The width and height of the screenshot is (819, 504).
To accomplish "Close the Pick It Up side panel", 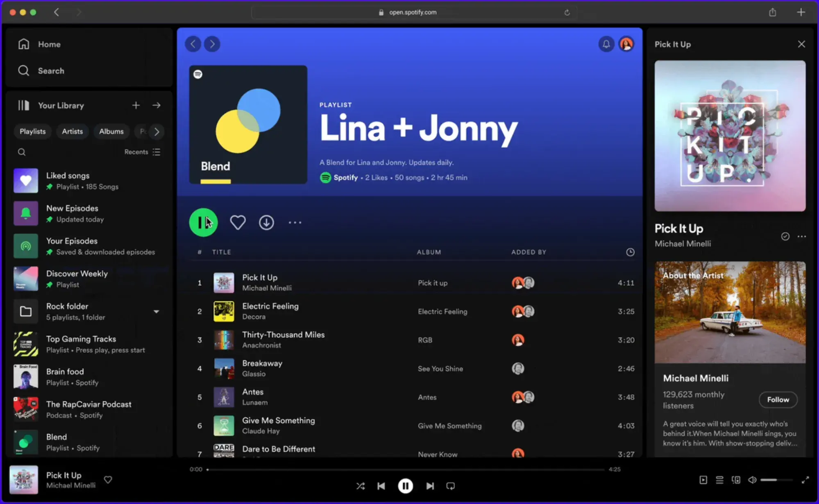I will [x=801, y=44].
